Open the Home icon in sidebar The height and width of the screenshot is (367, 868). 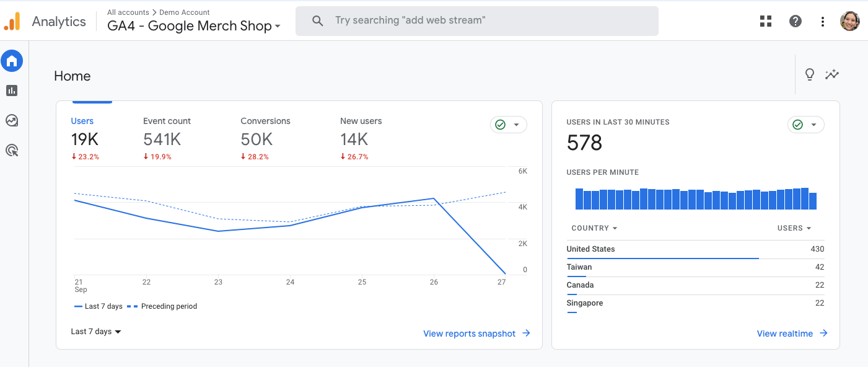12,61
